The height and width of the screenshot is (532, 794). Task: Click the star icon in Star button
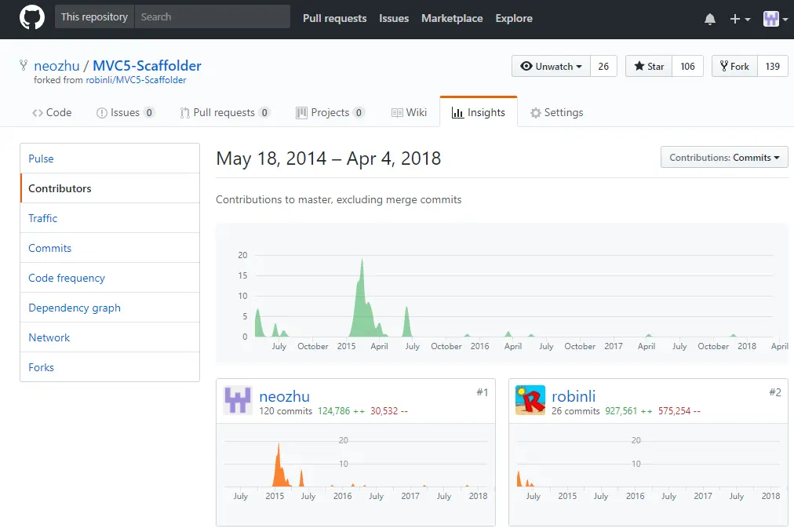639,67
